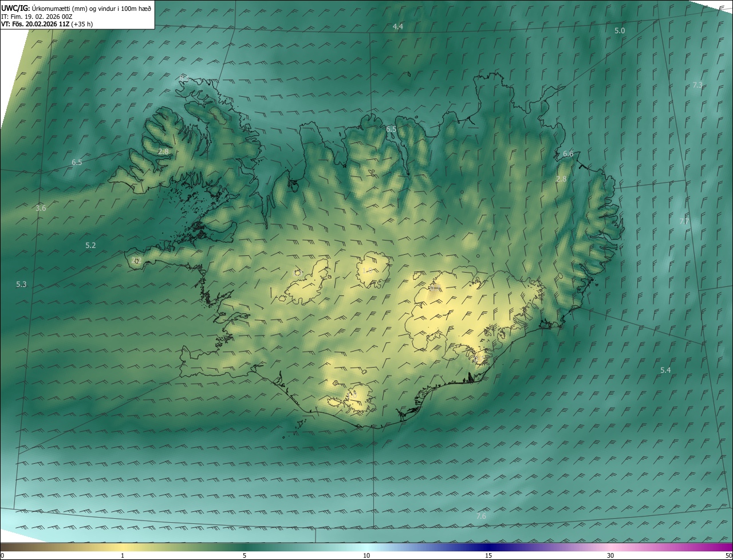Click the 7.7 value label on the map
The height and width of the screenshot is (560, 733).
point(684,221)
